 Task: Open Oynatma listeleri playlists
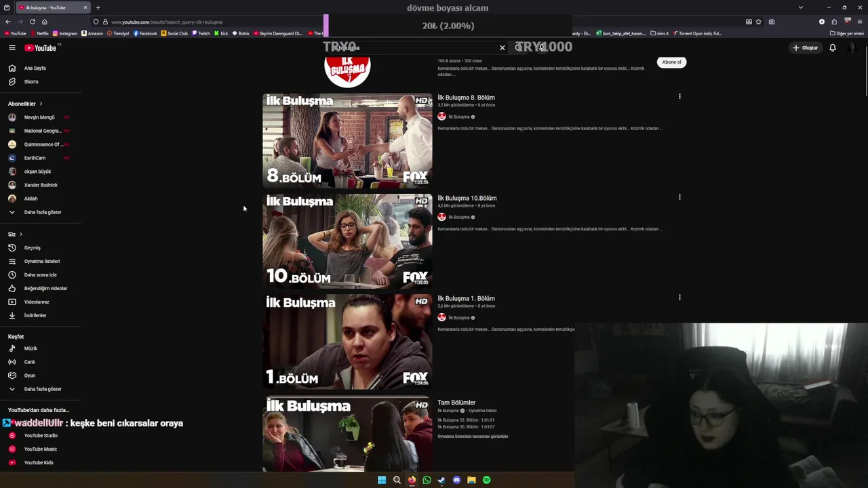[41, 261]
